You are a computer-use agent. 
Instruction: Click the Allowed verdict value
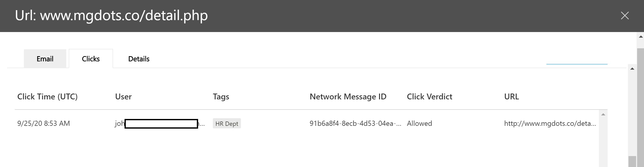tap(419, 124)
